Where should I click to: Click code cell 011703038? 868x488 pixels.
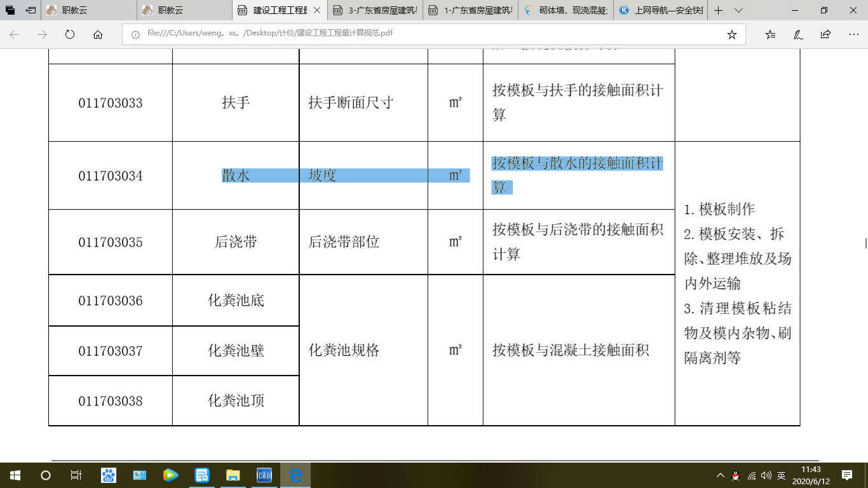click(111, 401)
